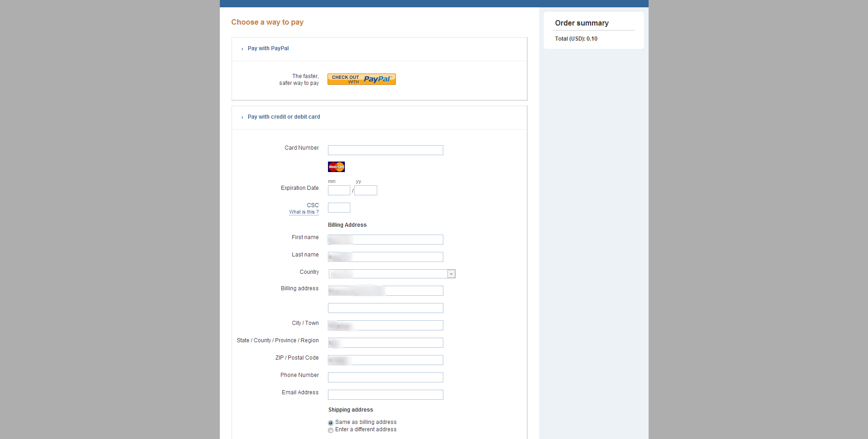Click the Email Address field
The height and width of the screenshot is (439, 868).
(385, 395)
